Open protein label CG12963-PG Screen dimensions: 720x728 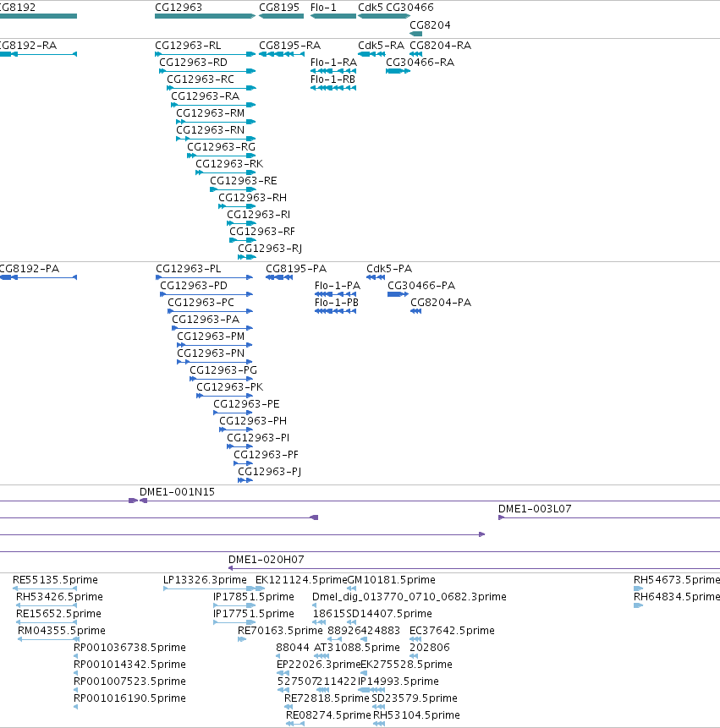tap(223, 370)
